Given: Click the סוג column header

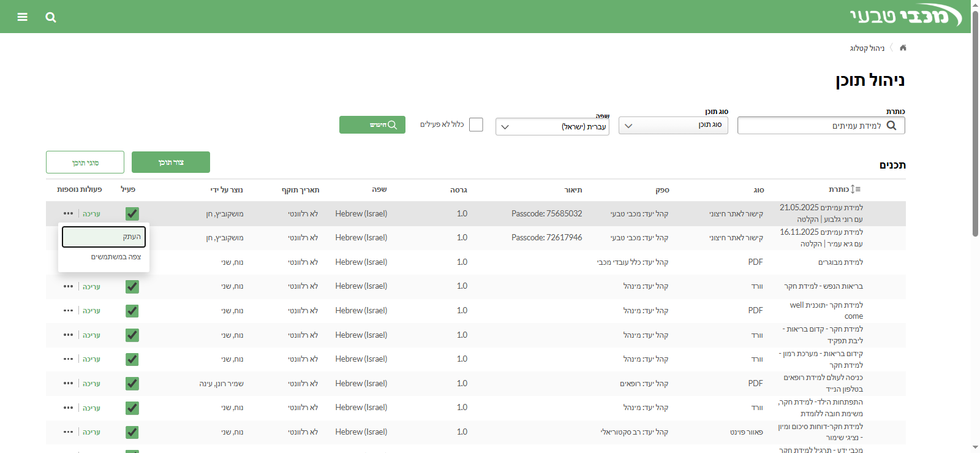Looking at the screenshot, I should [x=758, y=190].
